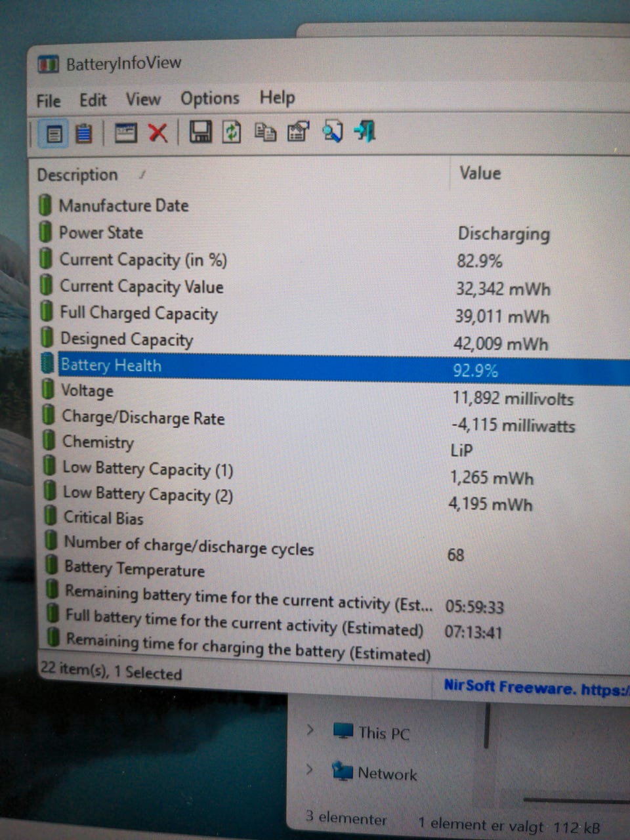This screenshot has width=630, height=840.
Task: Click the -4,115 milliwatts value
Action: [x=513, y=425]
